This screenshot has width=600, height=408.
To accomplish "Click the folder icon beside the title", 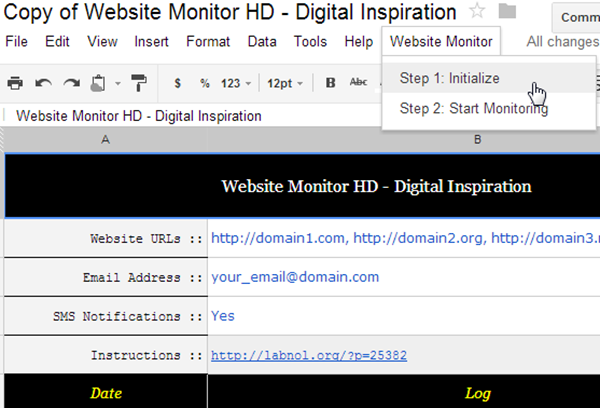I will pyautogui.click(x=507, y=11).
